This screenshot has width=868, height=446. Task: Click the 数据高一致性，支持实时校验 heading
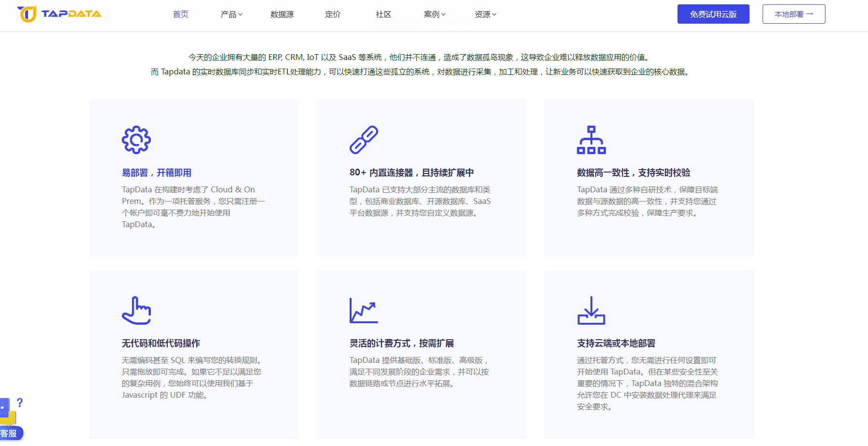click(x=633, y=173)
